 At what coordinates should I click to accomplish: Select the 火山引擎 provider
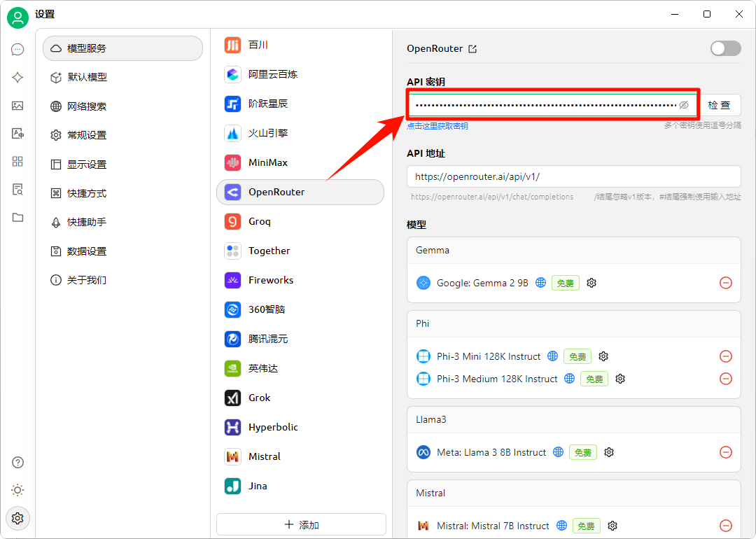pos(300,133)
